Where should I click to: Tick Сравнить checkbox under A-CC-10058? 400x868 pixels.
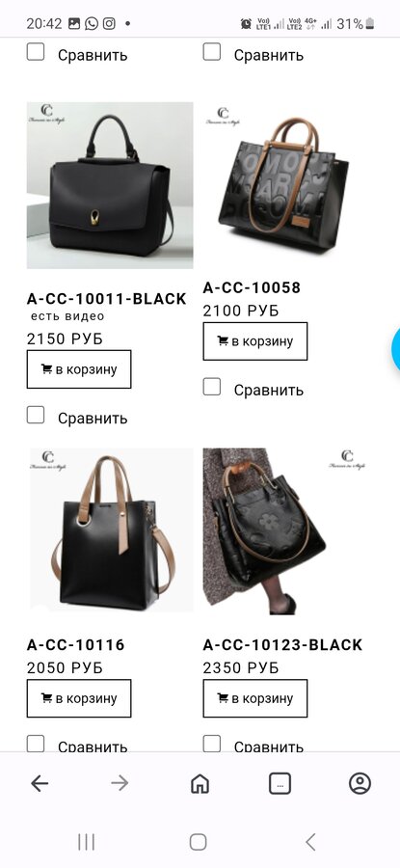click(211, 387)
